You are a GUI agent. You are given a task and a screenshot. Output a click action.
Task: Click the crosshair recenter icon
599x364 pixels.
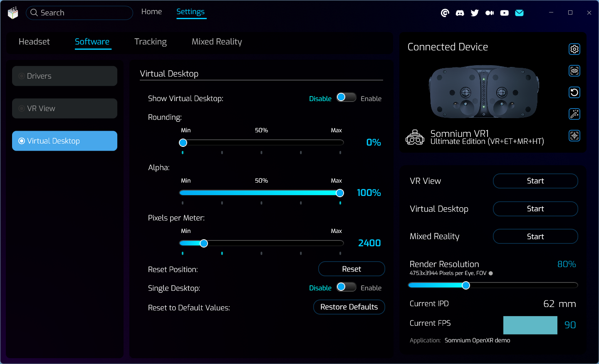(574, 136)
